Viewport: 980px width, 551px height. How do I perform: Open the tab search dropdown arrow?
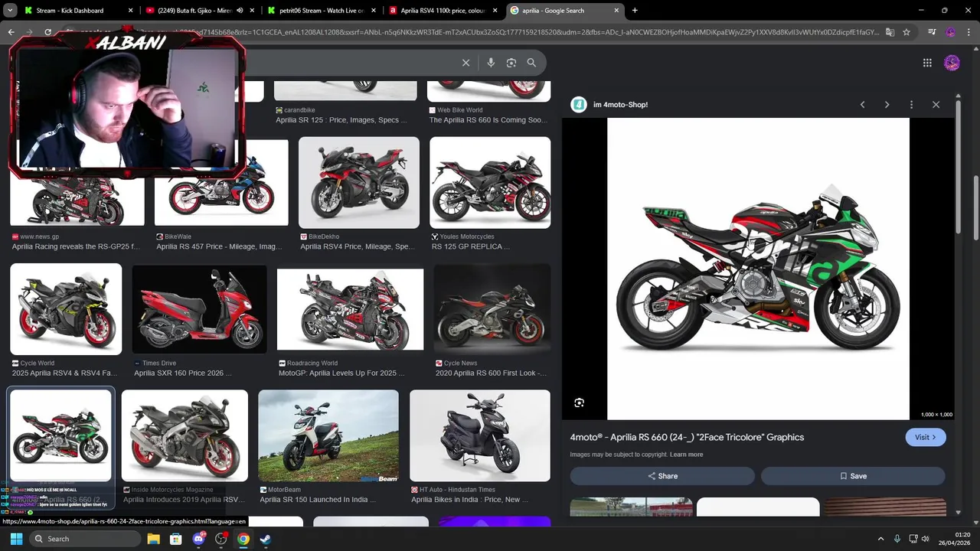tap(10, 11)
